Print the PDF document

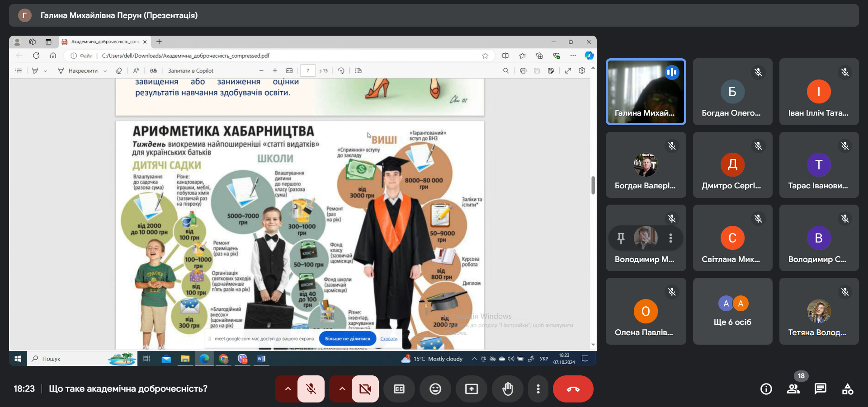click(x=523, y=70)
